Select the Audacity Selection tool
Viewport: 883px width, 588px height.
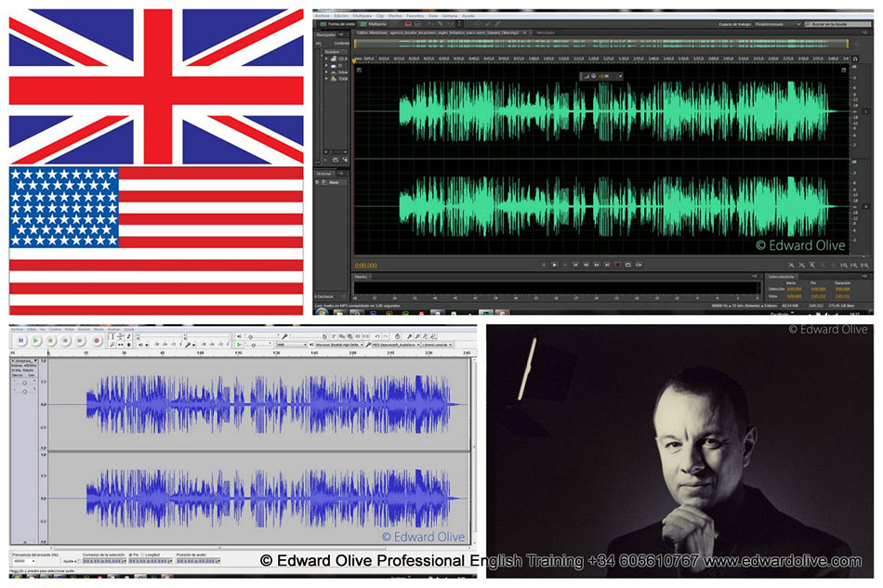[x=112, y=336]
